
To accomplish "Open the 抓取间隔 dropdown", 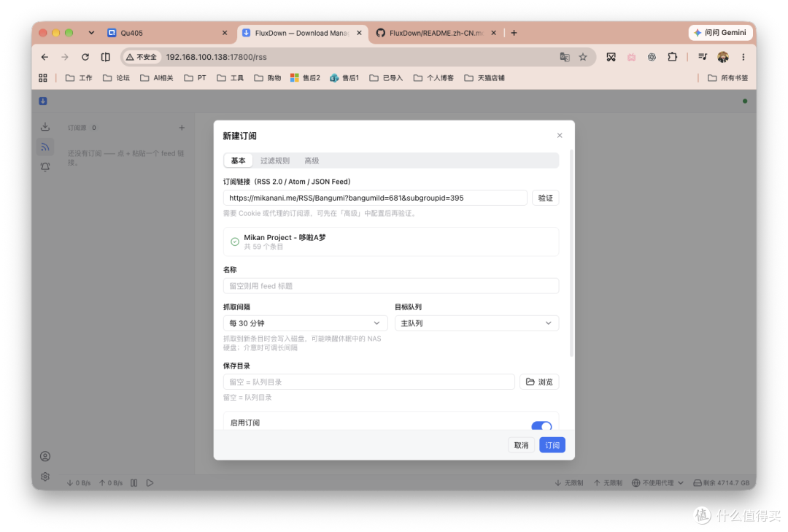I will click(305, 323).
